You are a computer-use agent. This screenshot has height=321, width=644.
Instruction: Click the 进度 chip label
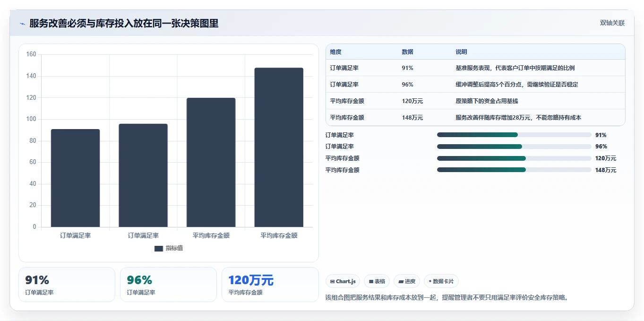410,282
